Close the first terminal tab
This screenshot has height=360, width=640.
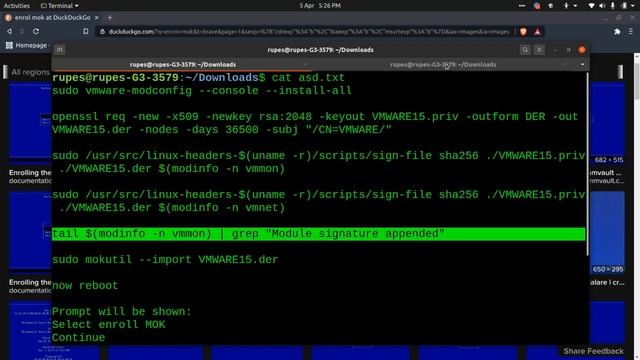(305, 64)
